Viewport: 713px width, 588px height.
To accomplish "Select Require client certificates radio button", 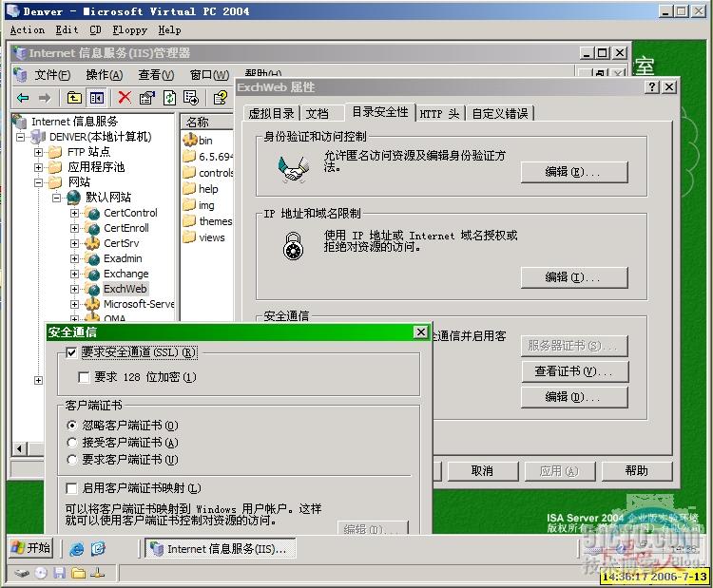I will (71, 460).
